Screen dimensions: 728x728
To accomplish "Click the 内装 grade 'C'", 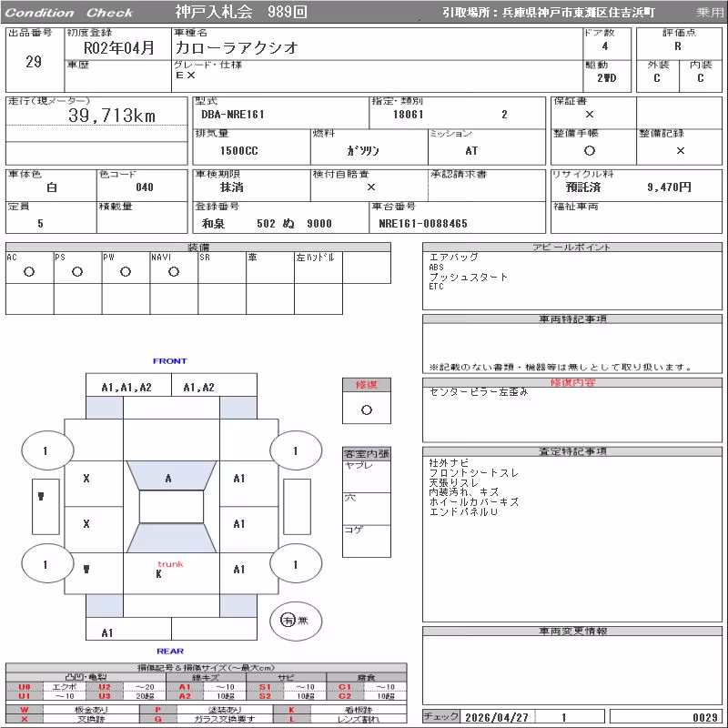I will tap(700, 78).
